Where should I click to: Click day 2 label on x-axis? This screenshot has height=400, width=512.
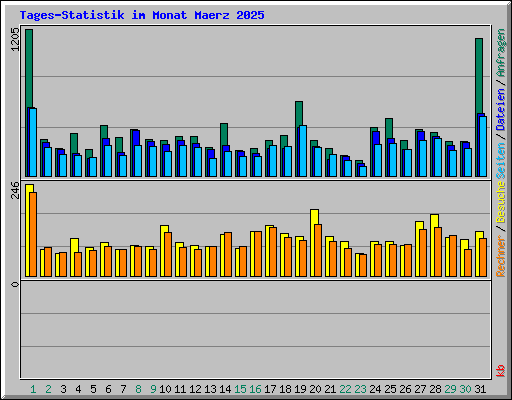pyautogui.click(x=48, y=389)
